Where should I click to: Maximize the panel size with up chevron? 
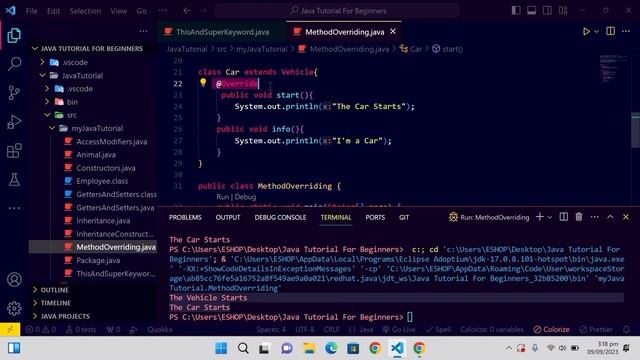click(610, 217)
